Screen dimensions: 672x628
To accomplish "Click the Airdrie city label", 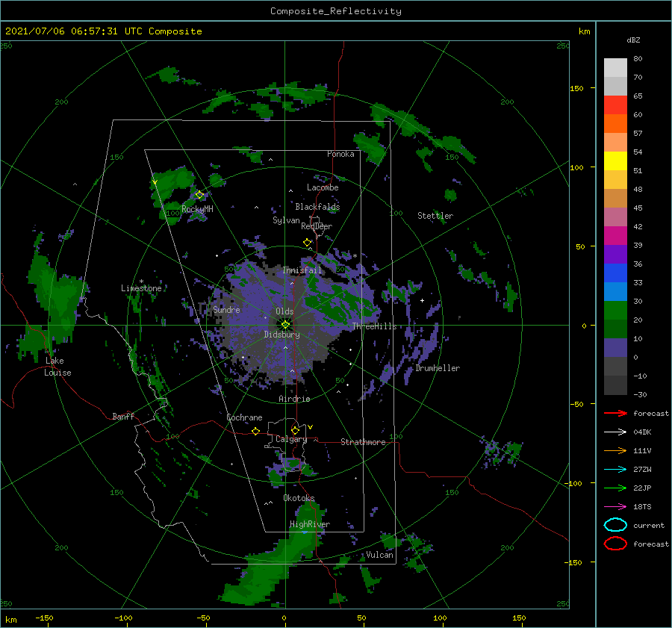I will tap(294, 399).
